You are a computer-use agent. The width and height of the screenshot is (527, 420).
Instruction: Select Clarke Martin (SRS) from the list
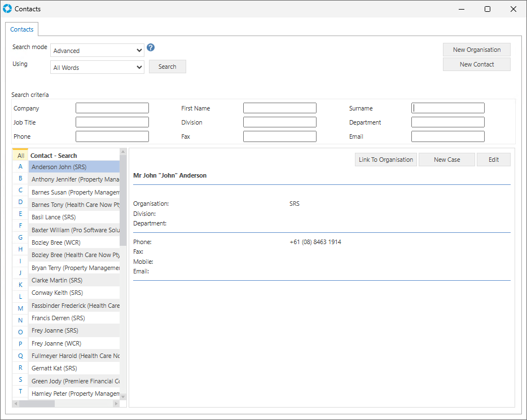(x=74, y=280)
